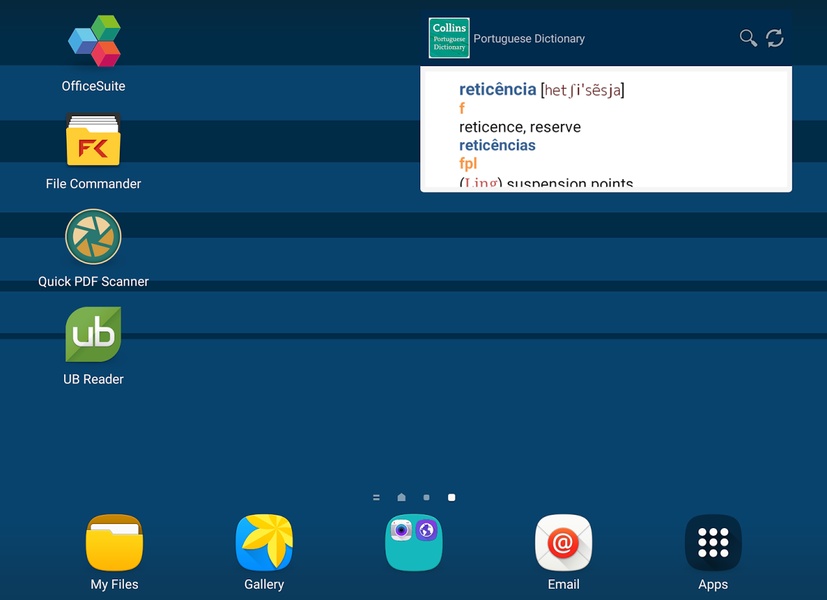This screenshot has width=827, height=600.
Task: Open the Email app
Action: (x=563, y=543)
